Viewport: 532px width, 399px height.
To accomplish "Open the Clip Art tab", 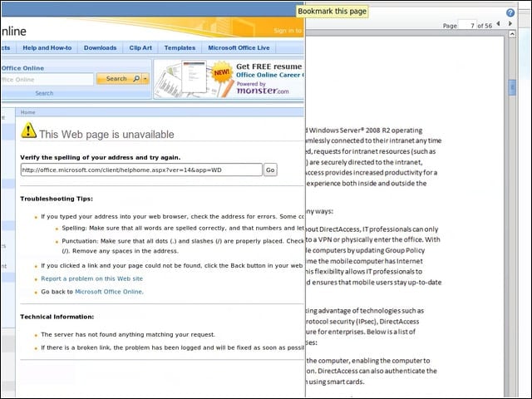I will [140, 48].
